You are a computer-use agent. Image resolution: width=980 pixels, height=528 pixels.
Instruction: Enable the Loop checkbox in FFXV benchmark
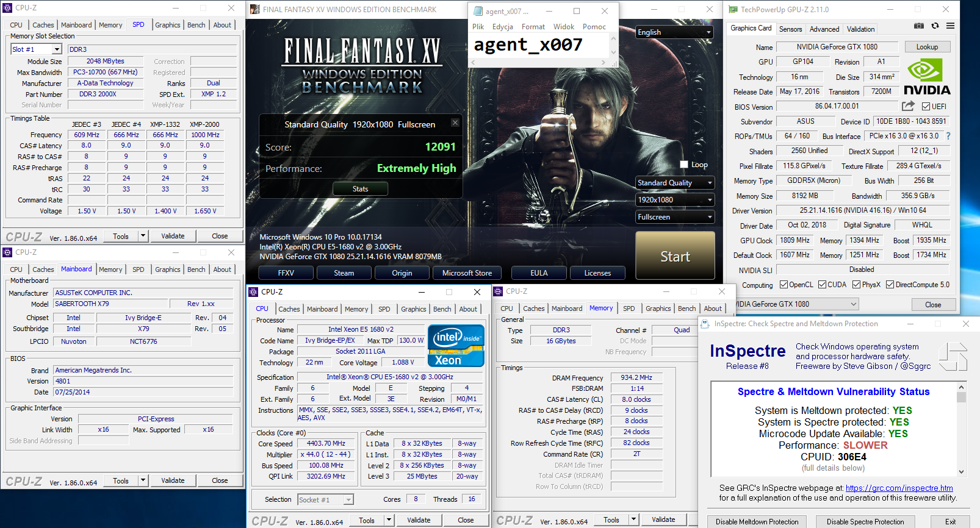coord(684,165)
